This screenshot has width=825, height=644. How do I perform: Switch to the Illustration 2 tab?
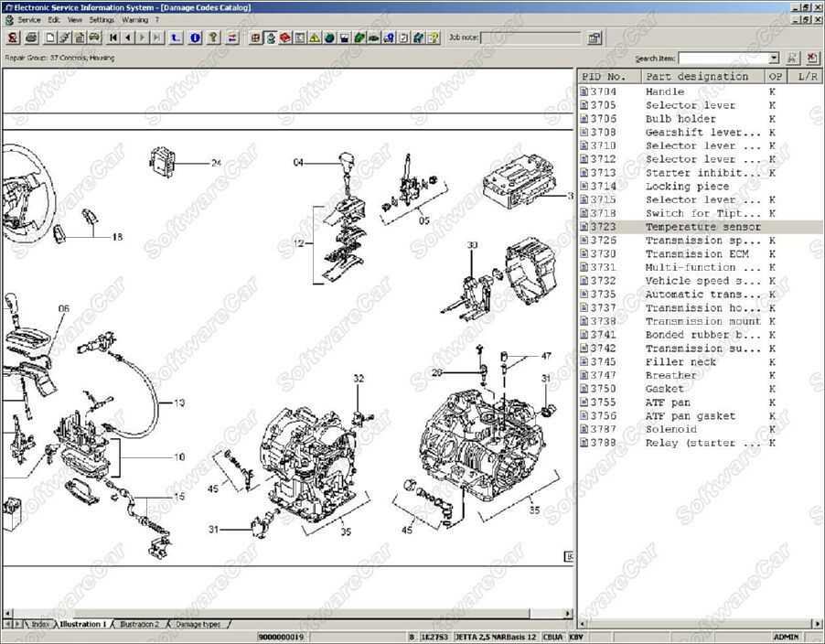139,624
